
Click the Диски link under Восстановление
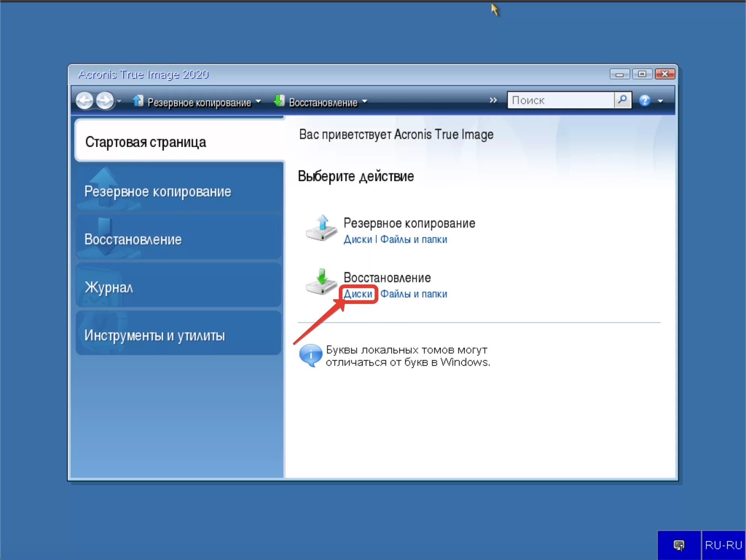coord(358,294)
